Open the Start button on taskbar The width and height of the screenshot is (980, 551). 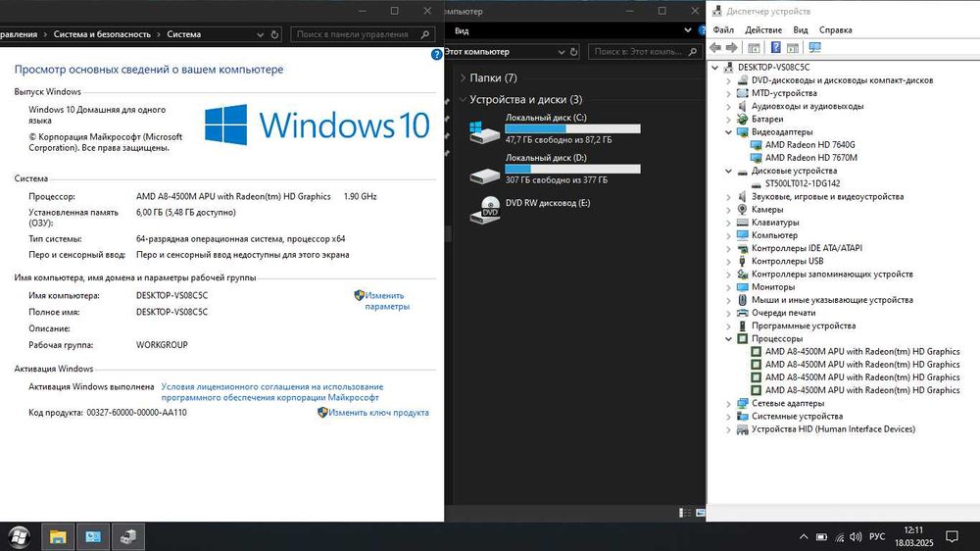click(x=20, y=536)
